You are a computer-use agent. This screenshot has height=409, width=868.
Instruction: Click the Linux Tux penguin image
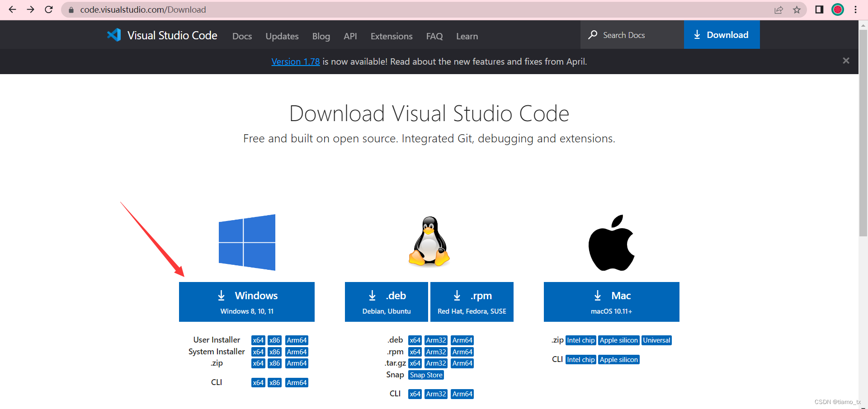[429, 241]
